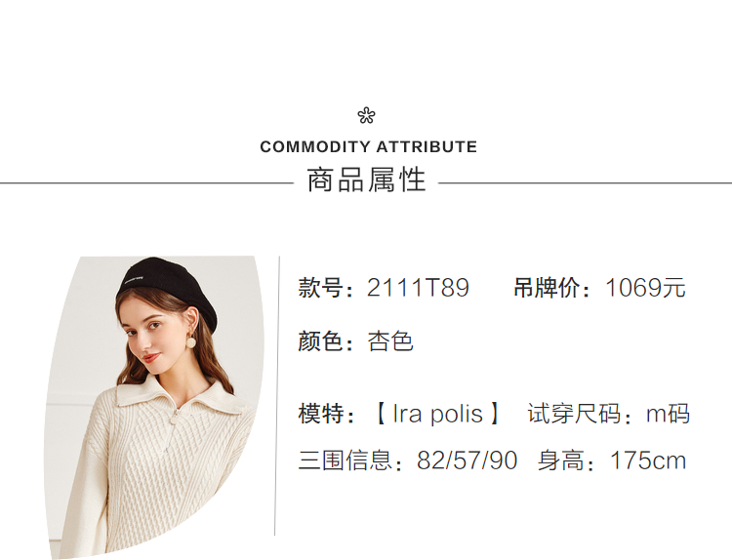
Task: Click the model name Ira polis
Action: pos(437,414)
